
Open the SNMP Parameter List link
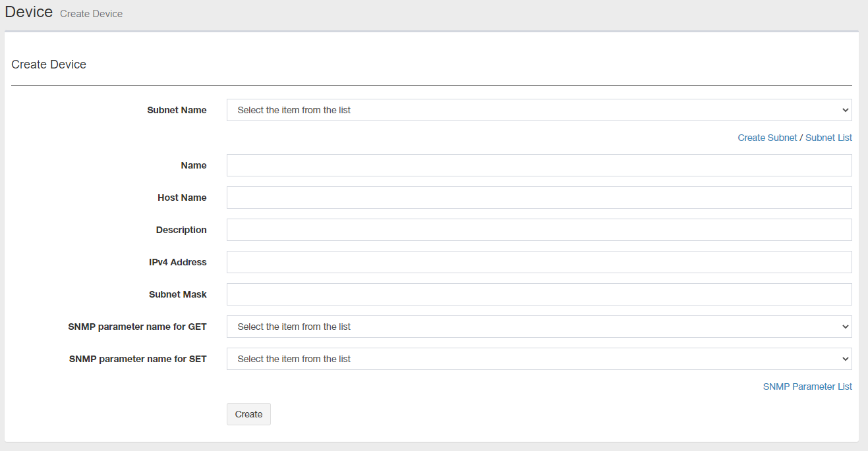click(x=807, y=386)
